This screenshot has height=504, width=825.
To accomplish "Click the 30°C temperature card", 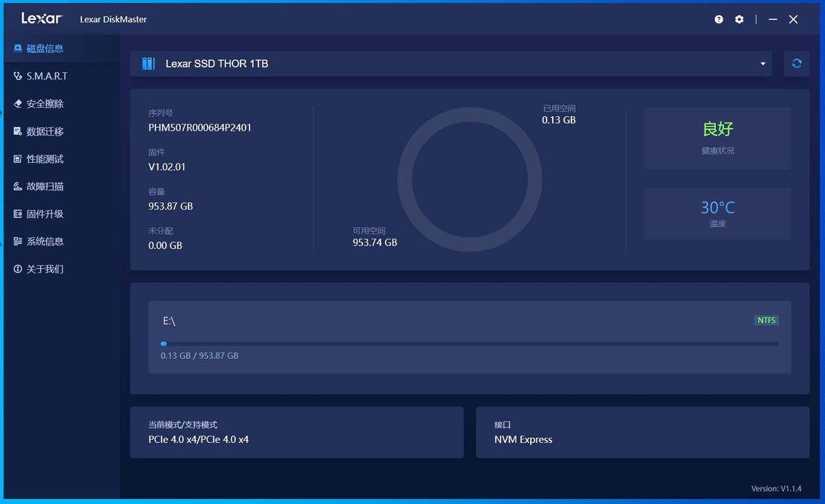I will tap(718, 214).
